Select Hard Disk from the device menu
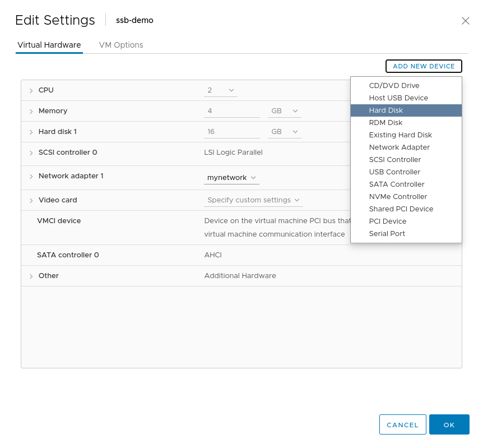The width and height of the screenshot is (483, 448). tap(386, 110)
